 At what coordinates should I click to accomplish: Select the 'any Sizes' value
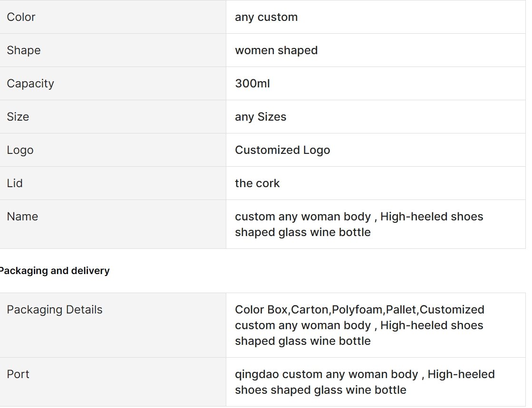click(x=261, y=116)
